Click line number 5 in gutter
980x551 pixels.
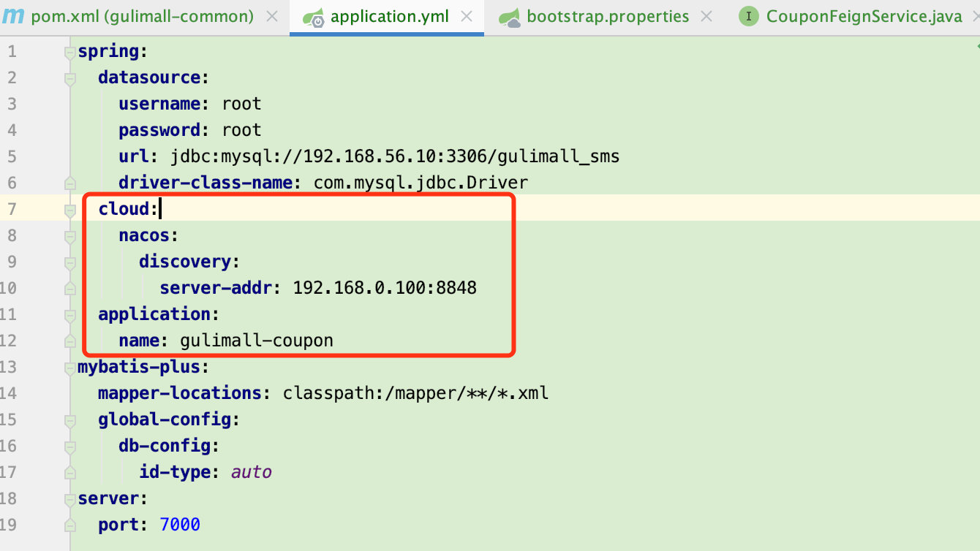12,156
